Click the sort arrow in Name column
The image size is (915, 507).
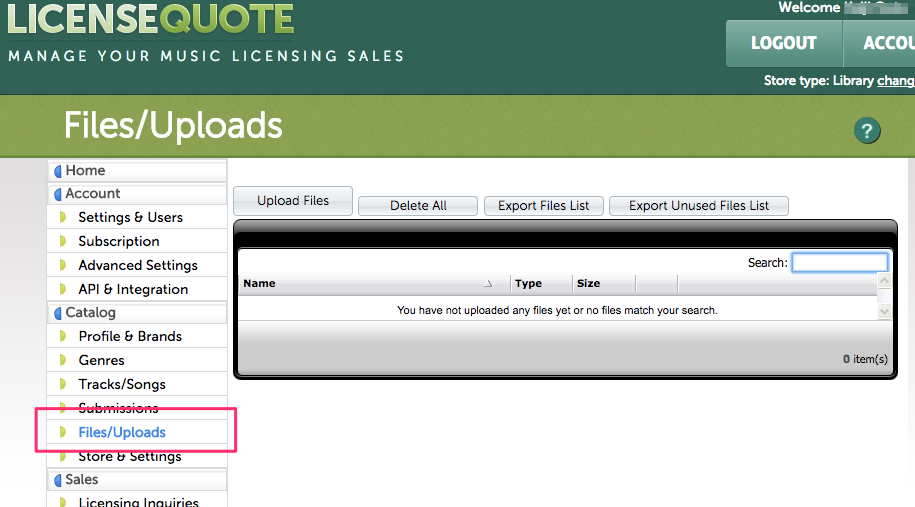click(488, 284)
